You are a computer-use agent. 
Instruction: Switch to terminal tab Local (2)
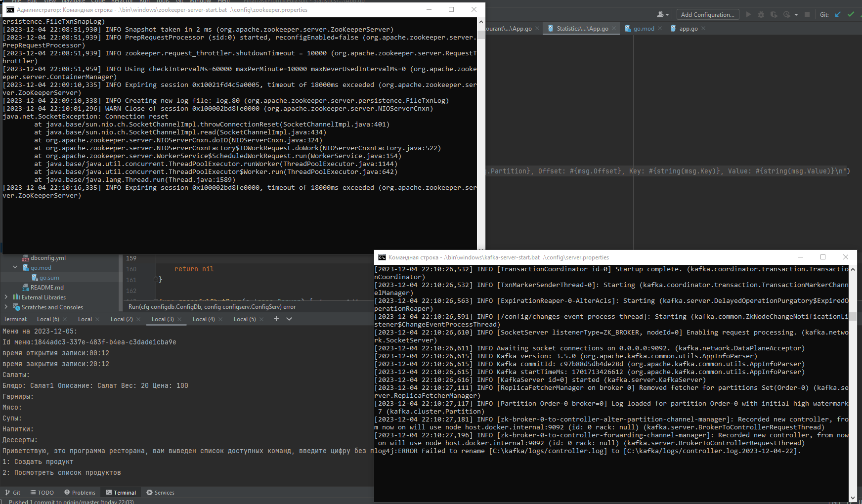122,319
